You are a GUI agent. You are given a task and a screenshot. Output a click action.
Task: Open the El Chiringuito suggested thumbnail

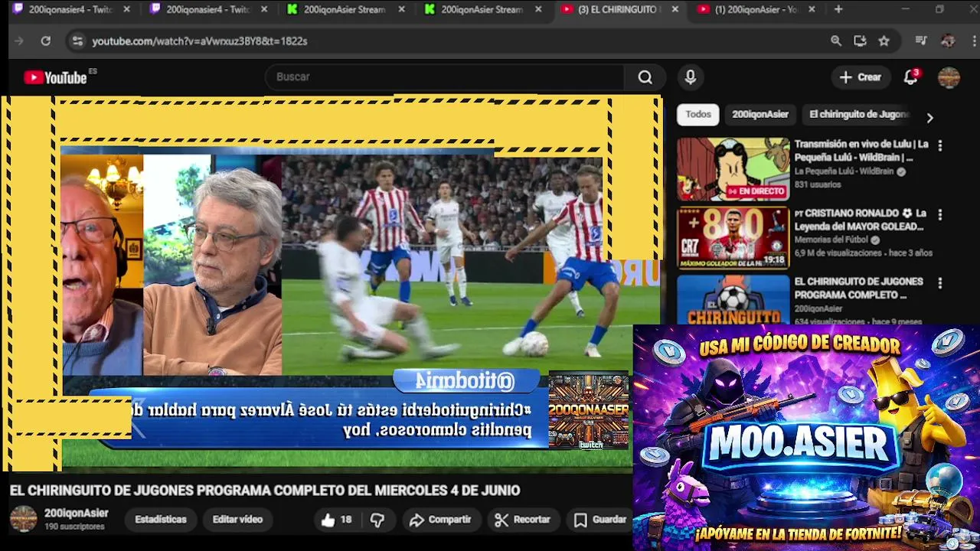tap(733, 299)
